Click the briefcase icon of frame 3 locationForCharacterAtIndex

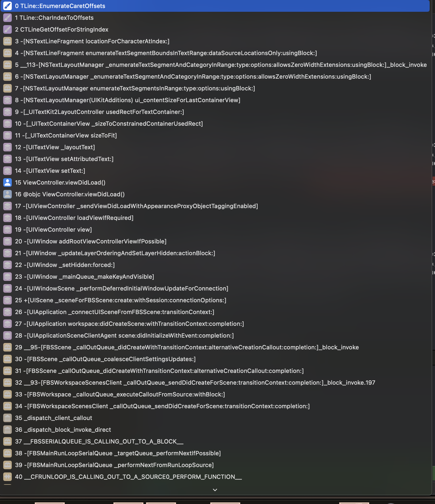[x=7, y=41]
